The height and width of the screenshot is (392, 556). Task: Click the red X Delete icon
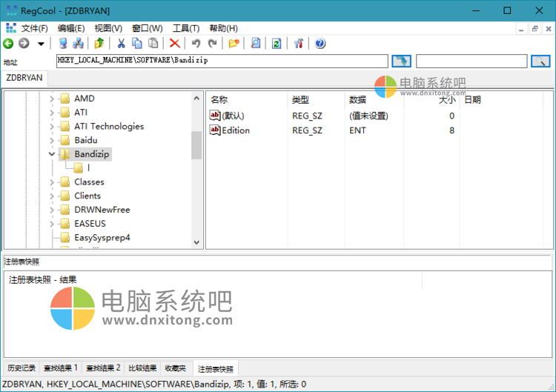[174, 44]
